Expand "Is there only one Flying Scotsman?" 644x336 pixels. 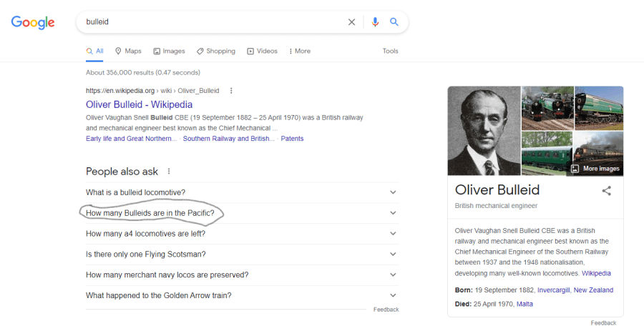(392, 255)
